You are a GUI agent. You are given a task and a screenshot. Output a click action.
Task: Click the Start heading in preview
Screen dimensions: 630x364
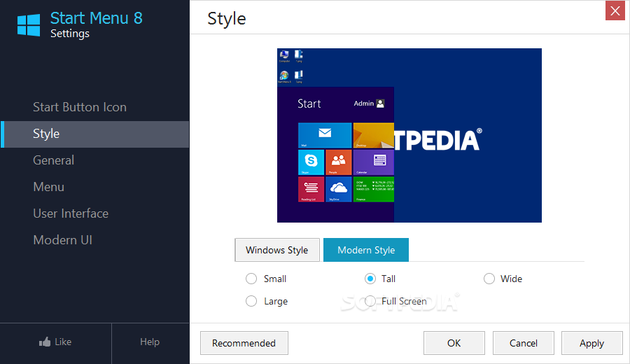tap(309, 104)
